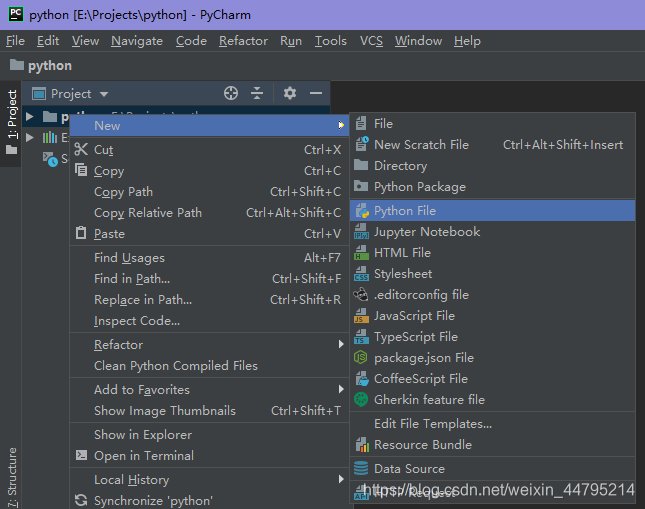This screenshot has height=509, width=645.
Task: Click the HTML File icon
Action: tap(361, 252)
